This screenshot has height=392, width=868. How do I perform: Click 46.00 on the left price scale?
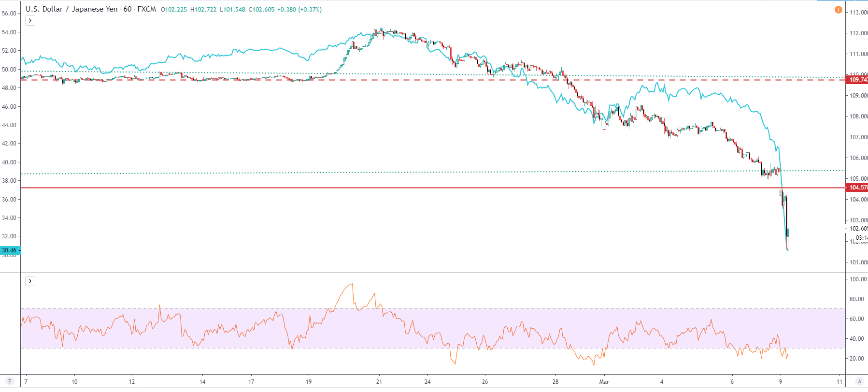(9, 107)
